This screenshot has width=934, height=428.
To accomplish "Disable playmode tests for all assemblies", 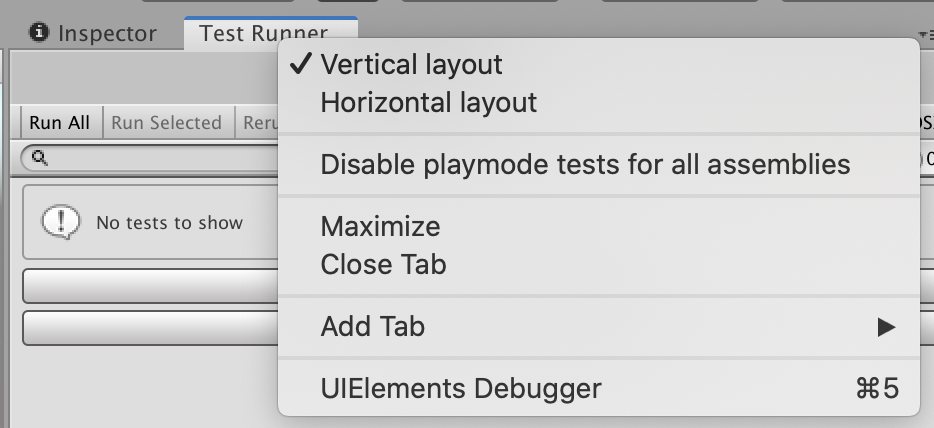I will [585, 164].
